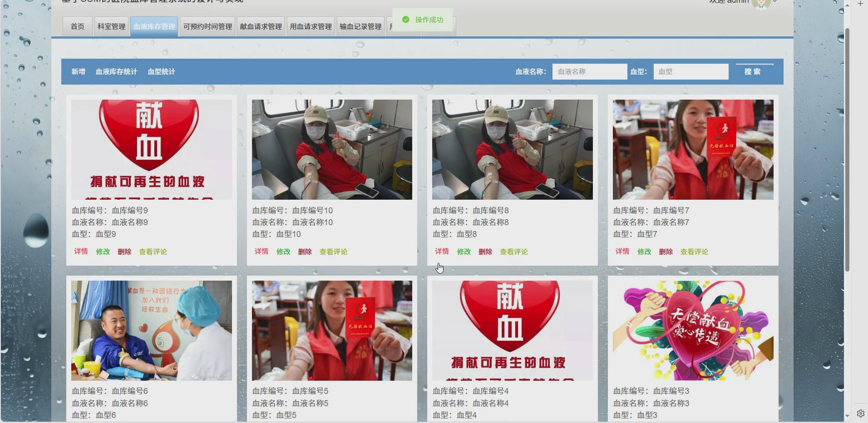Click 删除 for 血库编号8
The width and height of the screenshot is (868, 423).
[485, 251]
